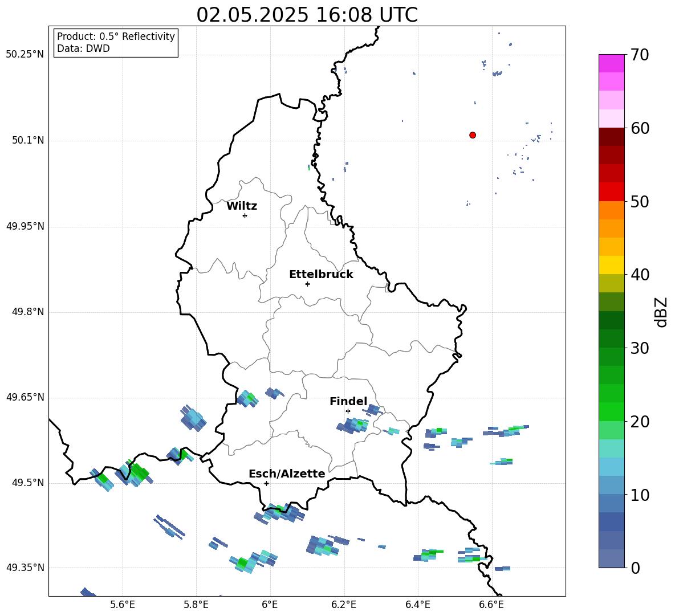Click the magenta swatch atop the colorbar
675x616 pixels.
coord(612,63)
